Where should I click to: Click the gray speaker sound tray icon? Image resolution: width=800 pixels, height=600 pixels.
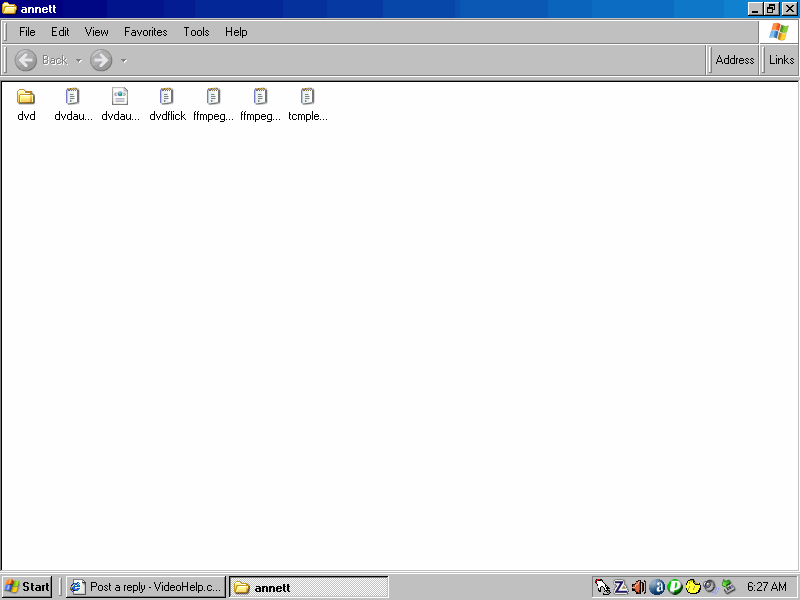click(710, 587)
